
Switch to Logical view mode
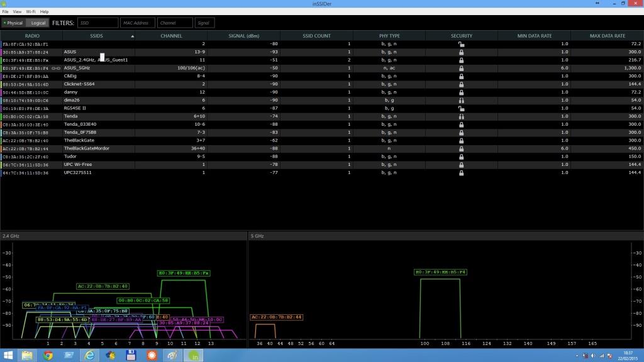pyautogui.click(x=38, y=23)
